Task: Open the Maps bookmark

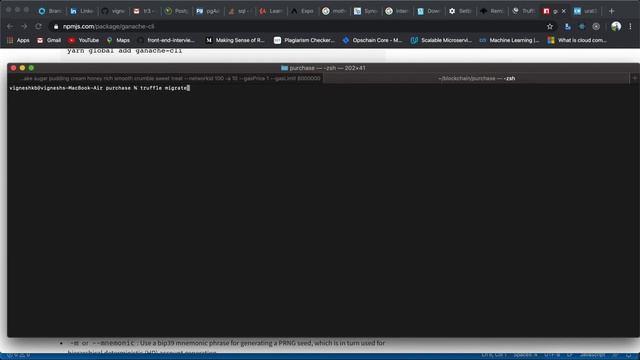Action: (x=118, y=40)
